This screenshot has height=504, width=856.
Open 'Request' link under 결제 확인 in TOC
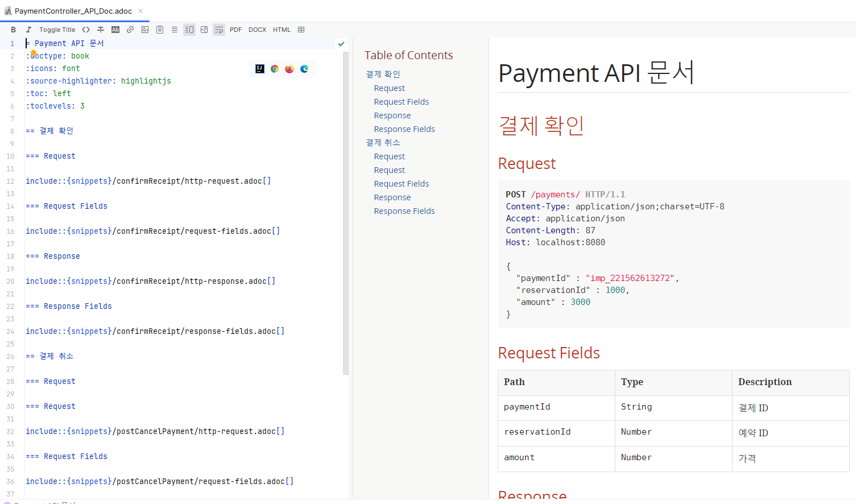click(390, 88)
